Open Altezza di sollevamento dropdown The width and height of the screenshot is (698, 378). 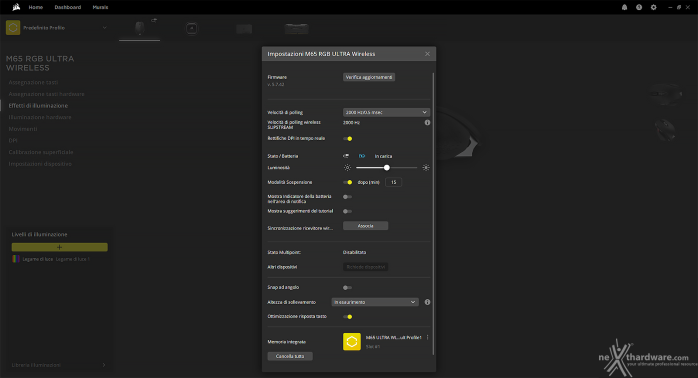click(x=375, y=302)
